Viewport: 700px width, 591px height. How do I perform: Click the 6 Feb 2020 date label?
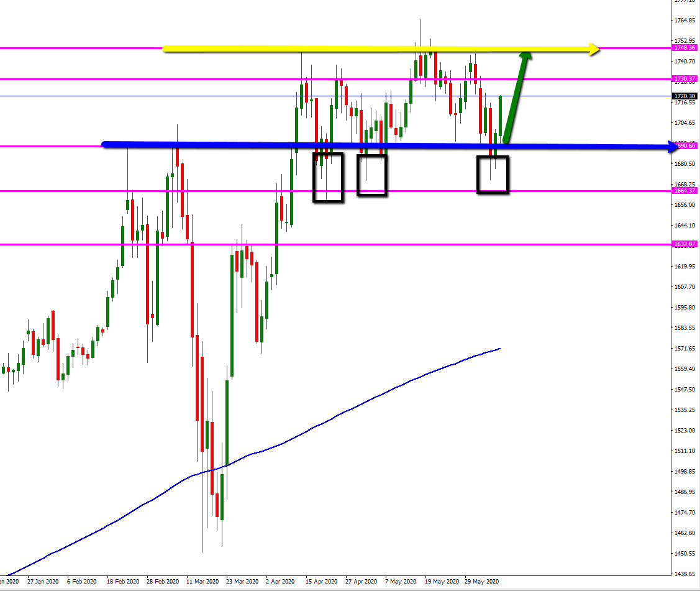pos(82,582)
